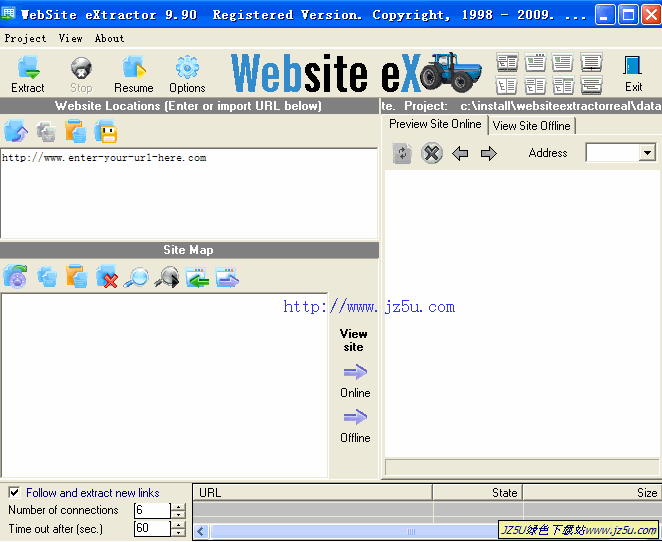
Task: Click the Stop toolbar button
Action: [x=81, y=74]
